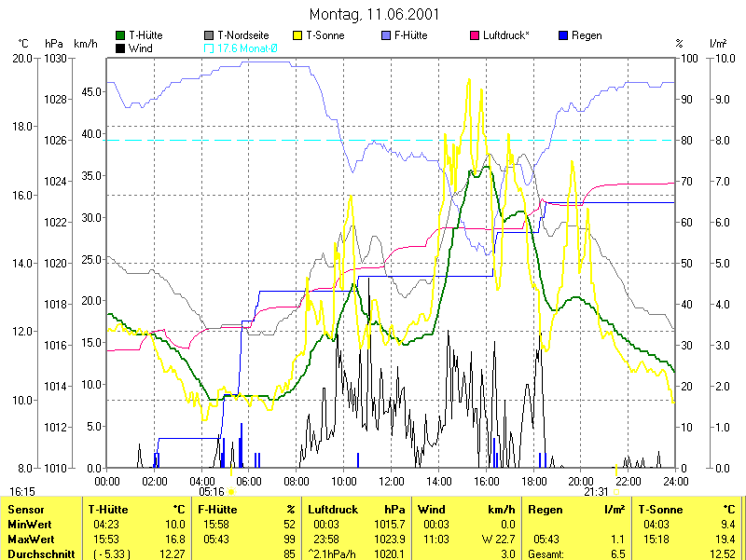Click the gray T-Nordseite legend swatch
Viewport: 746px width, 560px height.
(209, 35)
